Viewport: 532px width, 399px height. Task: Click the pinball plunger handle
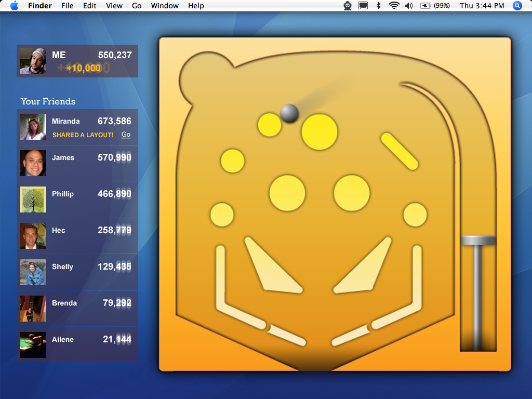[478, 240]
